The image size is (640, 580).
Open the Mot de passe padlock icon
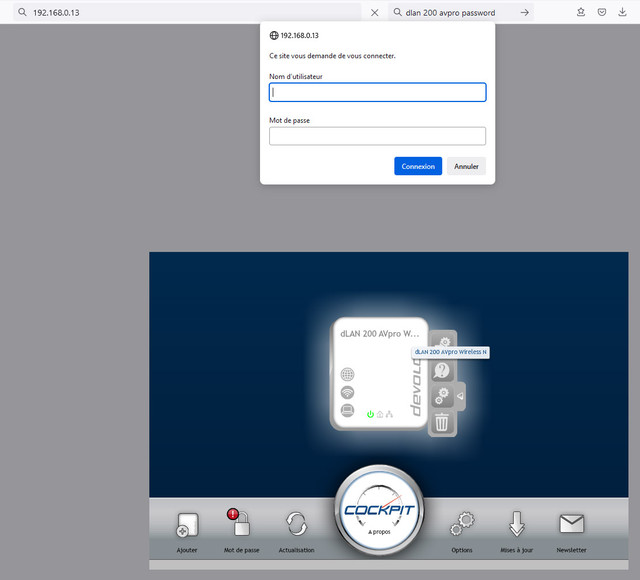tap(239, 522)
